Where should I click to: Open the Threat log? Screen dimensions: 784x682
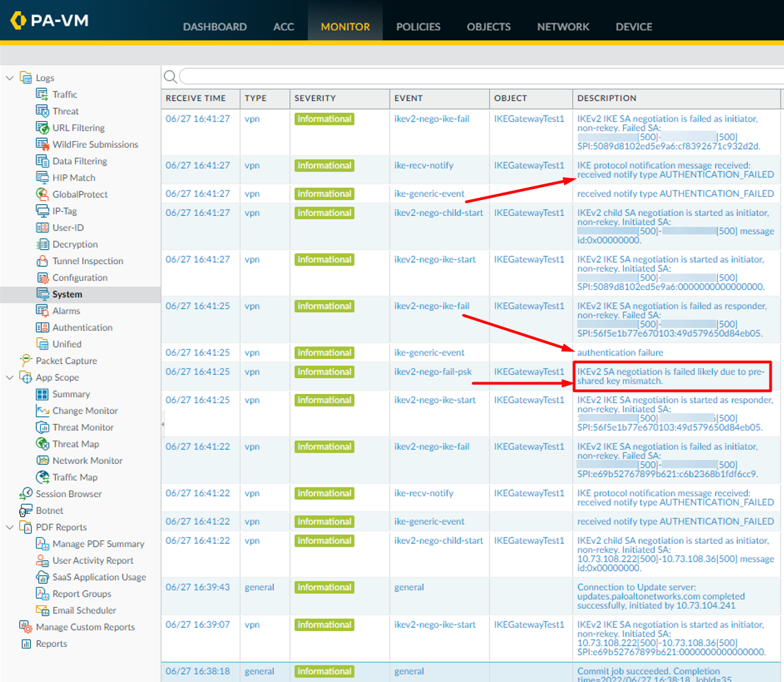[66, 111]
